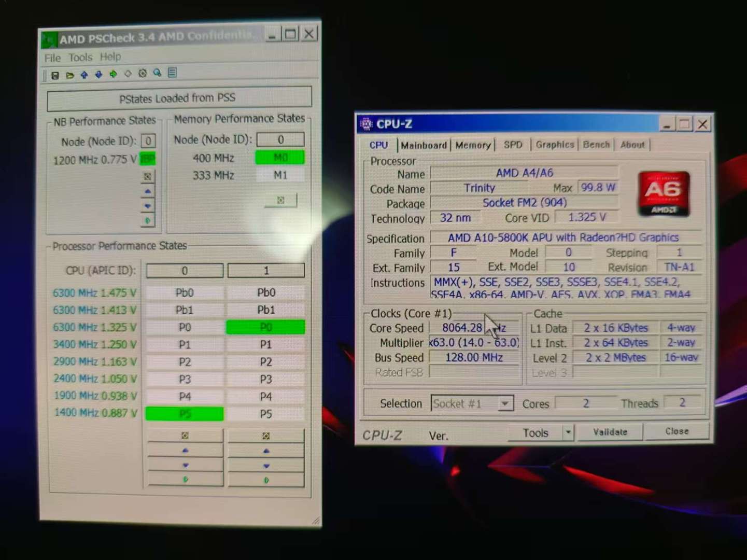
Task: Click the Memory Node ID 0 box
Action: point(280,139)
